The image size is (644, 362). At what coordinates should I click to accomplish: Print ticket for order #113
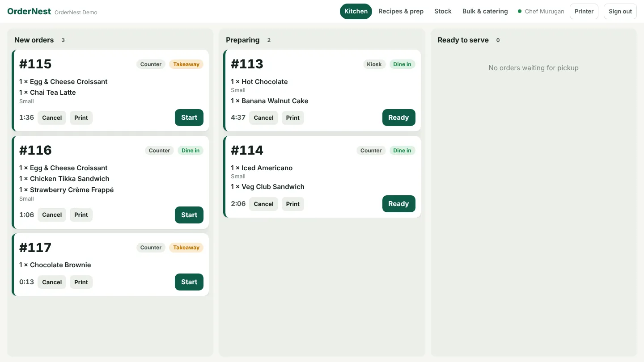point(292,118)
